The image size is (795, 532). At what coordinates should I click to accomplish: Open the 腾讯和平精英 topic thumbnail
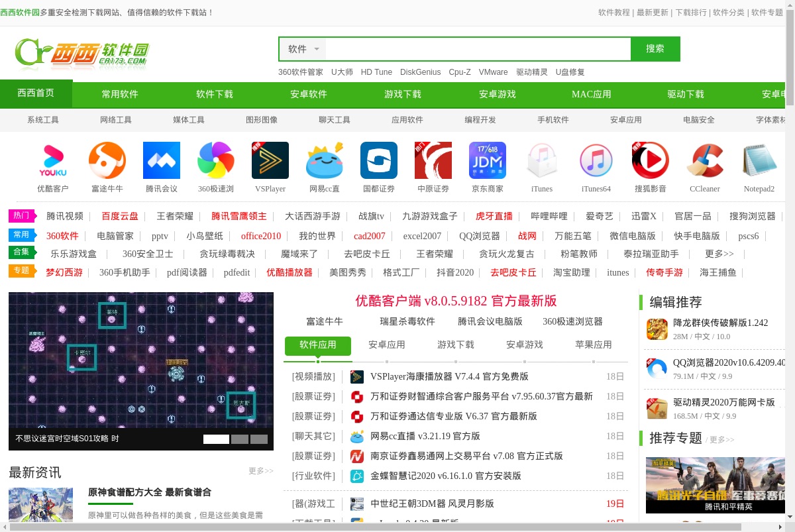coord(715,485)
